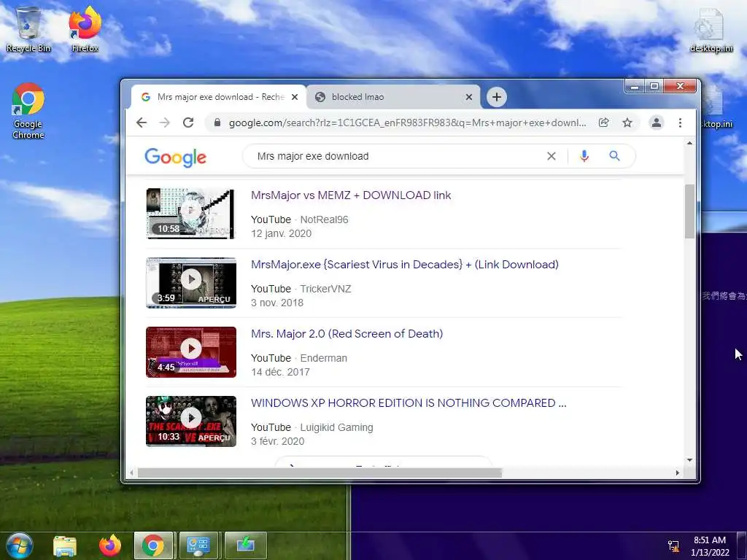747x560 pixels.
Task: Open the download-arrow app on the taskbar
Action: tap(245, 545)
